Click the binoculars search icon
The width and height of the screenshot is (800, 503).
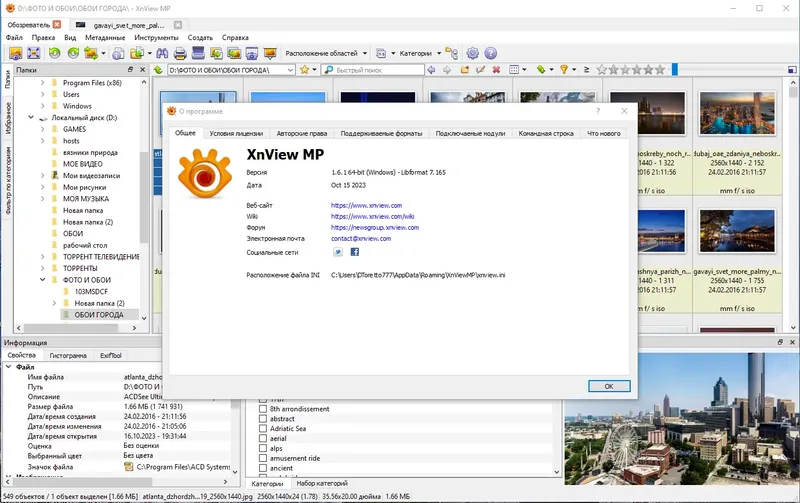[x=162, y=53]
